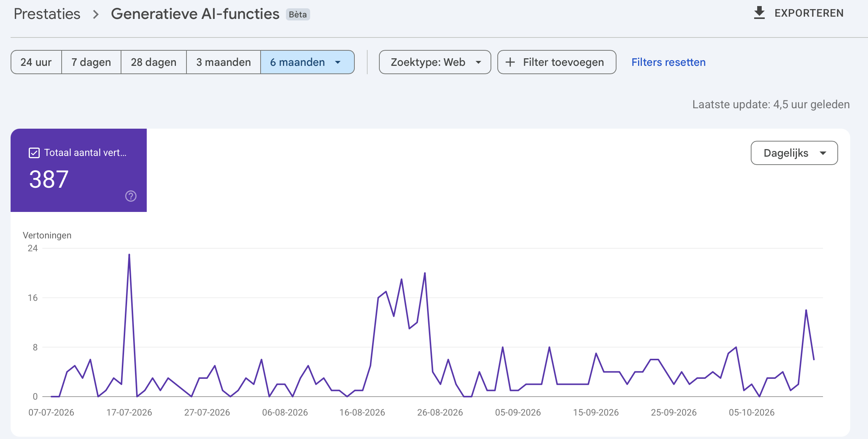Viewport: 868px width, 439px height.
Task: Toggle the Totaal aantal vertoningen checkbox
Action: tap(34, 153)
